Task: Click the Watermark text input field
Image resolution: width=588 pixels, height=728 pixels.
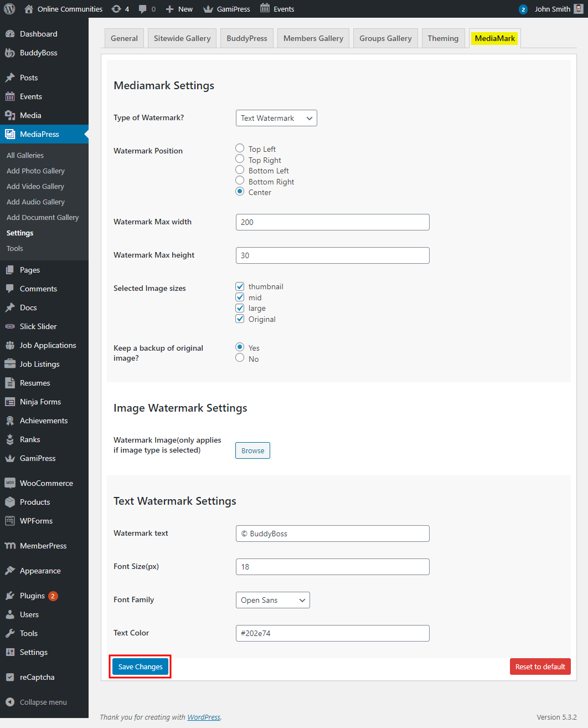Action: 332,534
